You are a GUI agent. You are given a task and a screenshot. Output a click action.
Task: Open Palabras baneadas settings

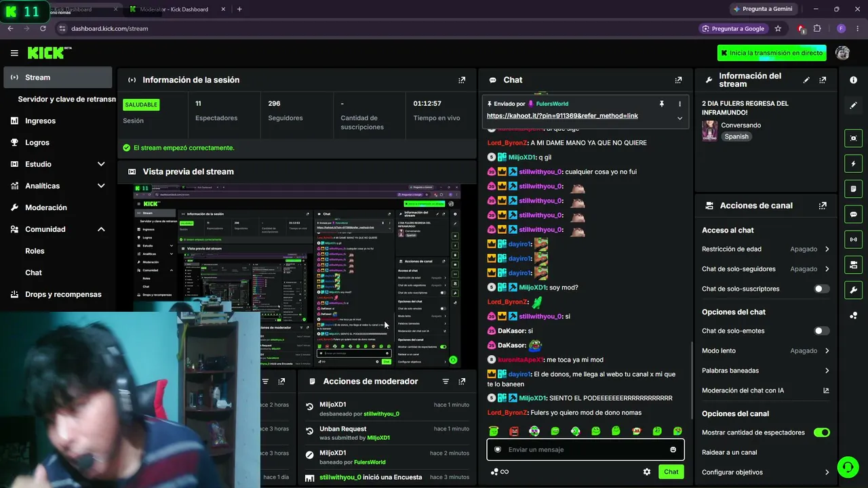pyautogui.click(x=766, y=371)
